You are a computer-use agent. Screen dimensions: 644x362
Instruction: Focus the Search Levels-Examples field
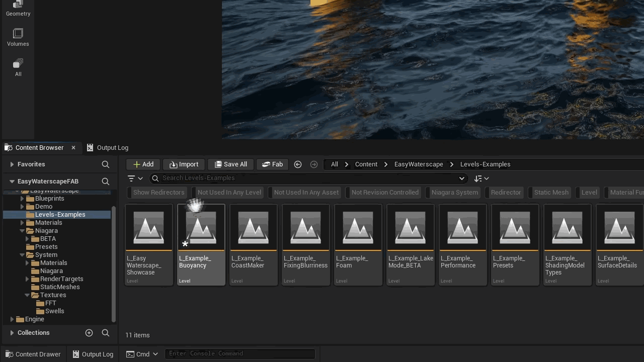tap(308, 178)
